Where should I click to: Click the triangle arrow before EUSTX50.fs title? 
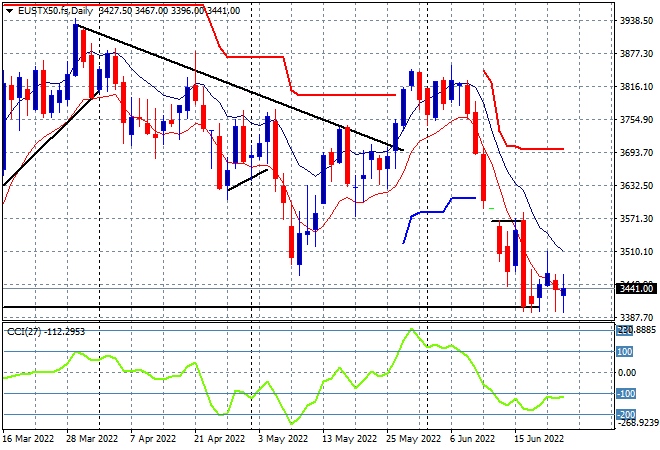point(9,11)
